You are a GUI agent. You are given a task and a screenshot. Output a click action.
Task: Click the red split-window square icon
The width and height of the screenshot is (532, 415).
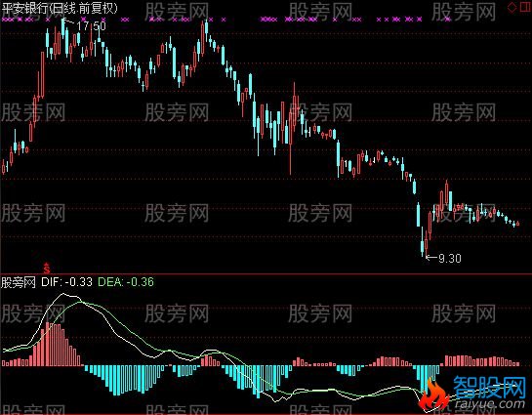click(525, 8)
